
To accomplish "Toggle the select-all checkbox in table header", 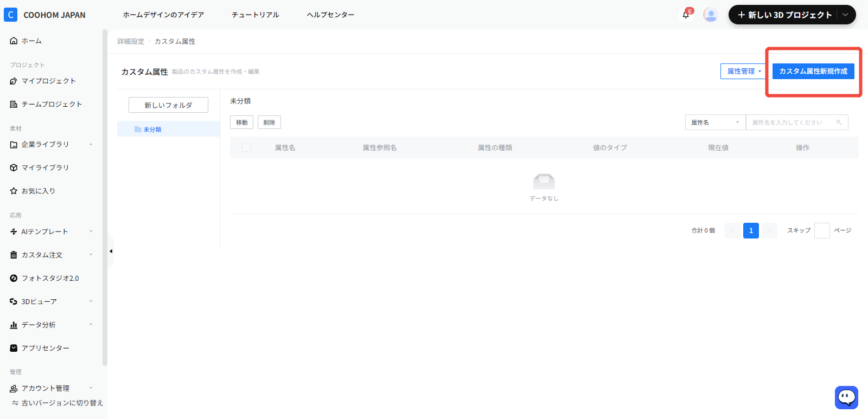I will pos(246,147).
